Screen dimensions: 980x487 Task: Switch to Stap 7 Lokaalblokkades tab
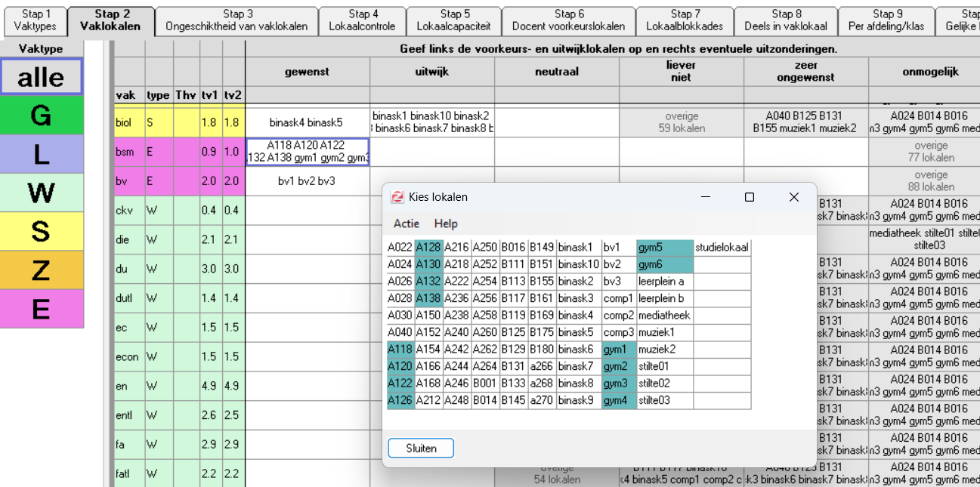[x=685, y=20]
